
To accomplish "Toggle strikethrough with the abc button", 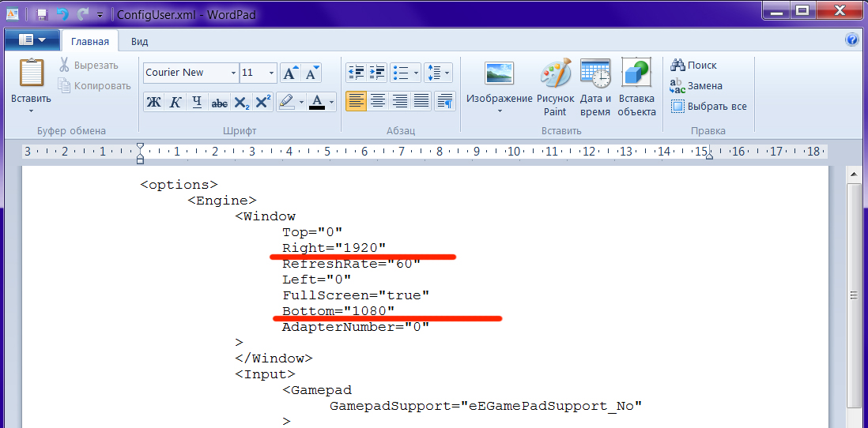I will point(219,103).
